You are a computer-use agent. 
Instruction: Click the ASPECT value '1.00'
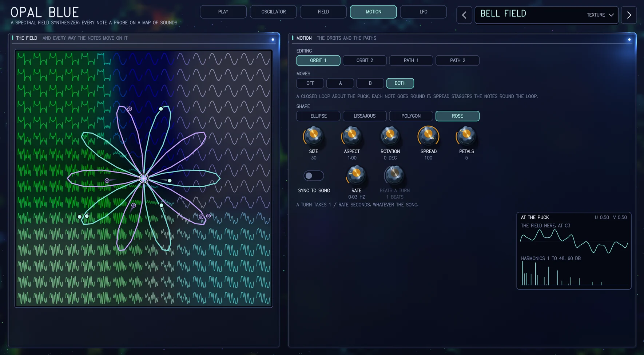[352, 158]
